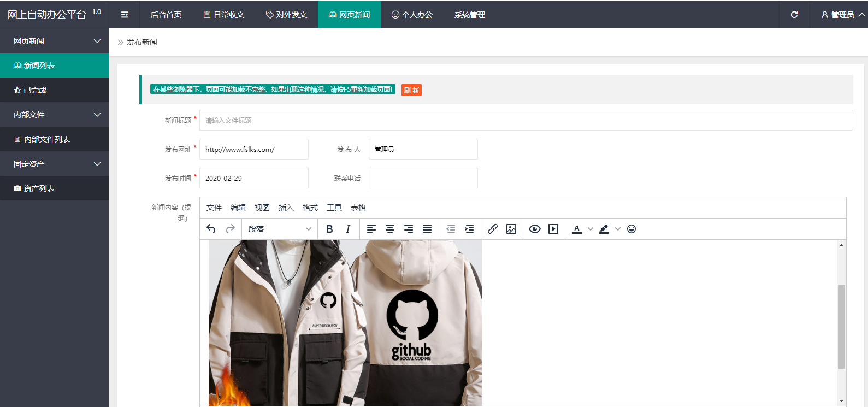Expand the text color picker arrow
868x407 pixels.
(591, 229)
